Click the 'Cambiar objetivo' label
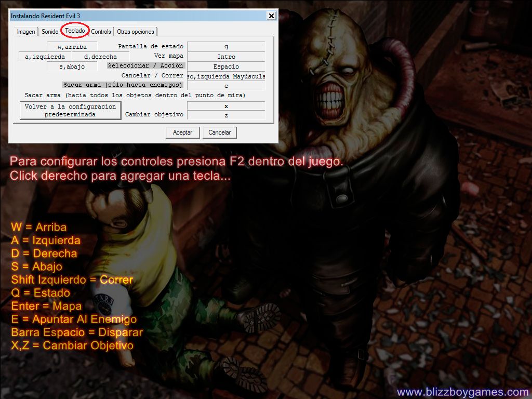The width and height of the screenshot is (532, 399). point(154,115)
